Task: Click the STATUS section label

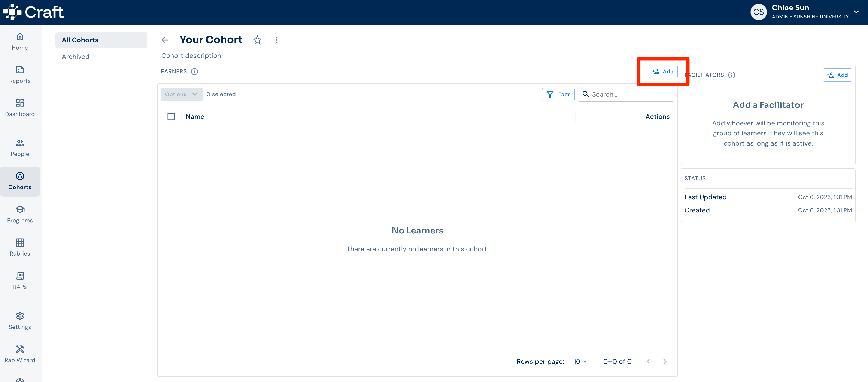Action: click(x=695, y=178)
